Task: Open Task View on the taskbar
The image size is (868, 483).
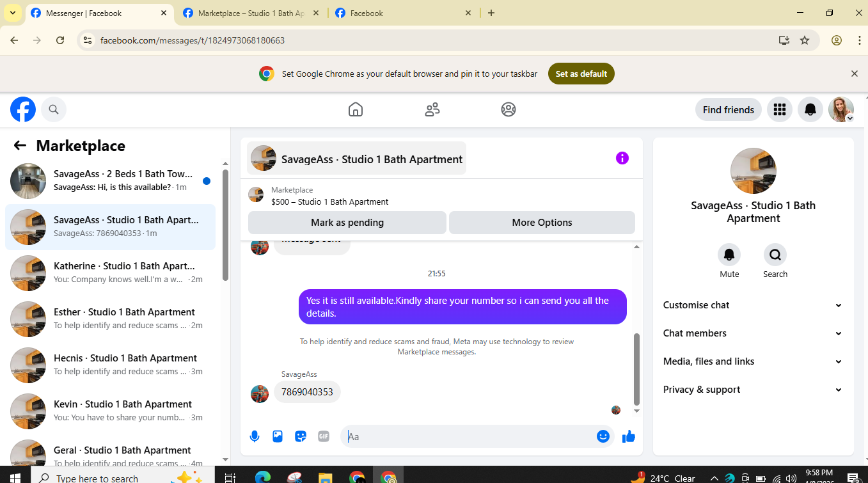Action: point(230,477)
